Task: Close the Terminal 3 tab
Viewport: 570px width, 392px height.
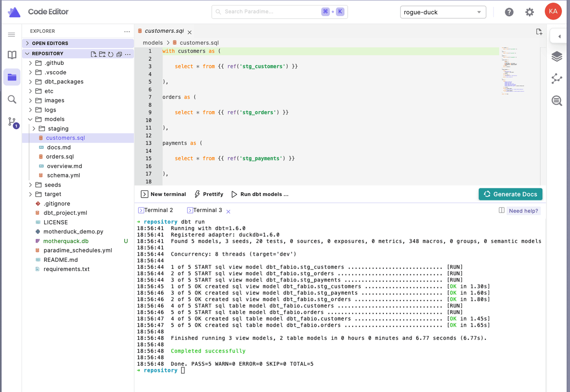Action: coord(228,211)
